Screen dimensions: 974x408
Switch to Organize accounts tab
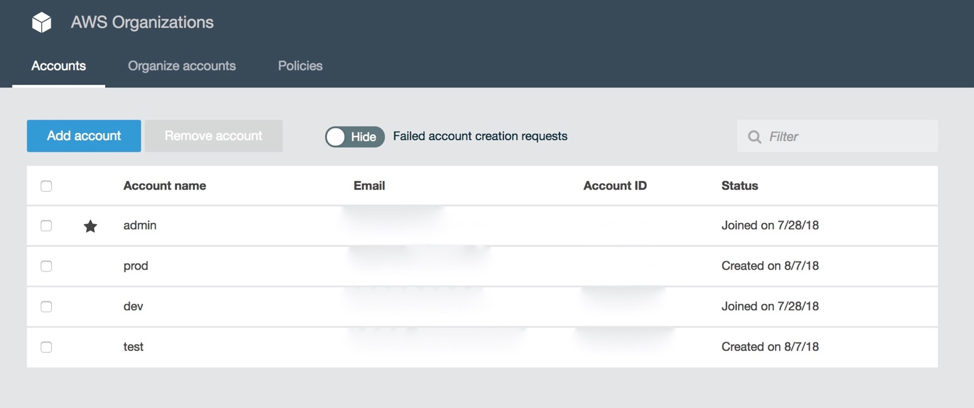(181, 66)
